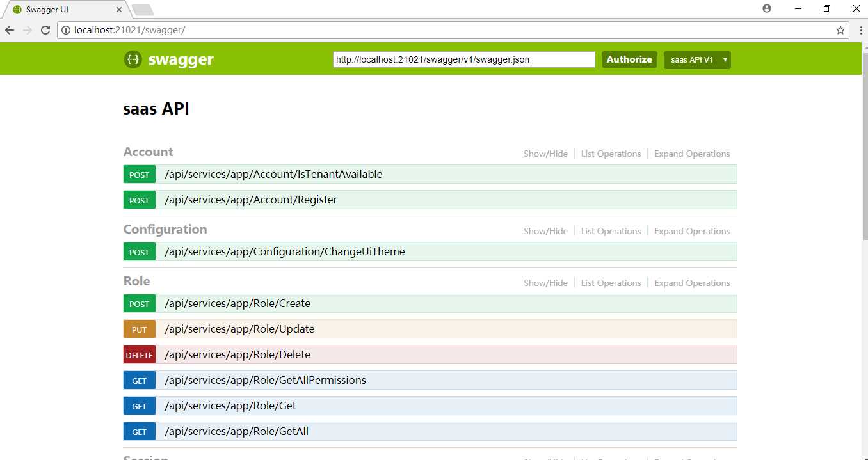Click the saas API title text
868x460 pixels.
click(x=156, y=109)
